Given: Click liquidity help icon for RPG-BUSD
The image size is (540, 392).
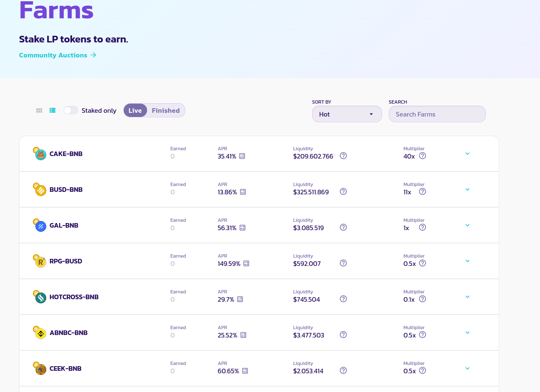Looking at the screenshot, I should pyautogui.click(x=343, y=263).
